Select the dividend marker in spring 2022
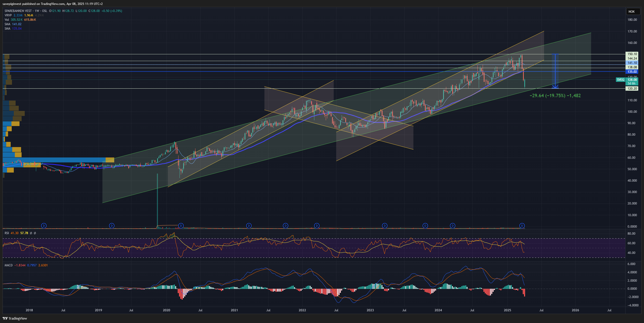 317,226
